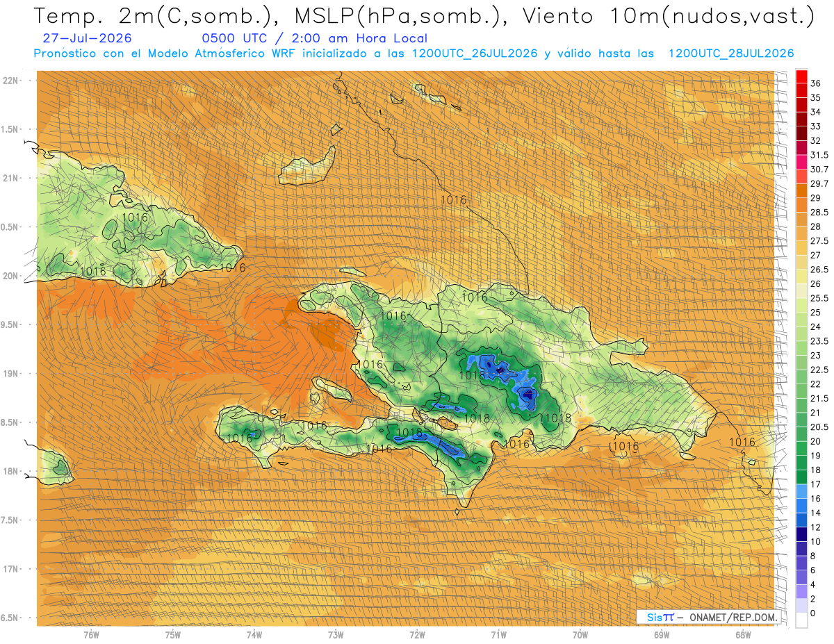Click the red swatch topping the temperature color bar
The height and width of the screenshot is (644, 834).
(801, 76)
